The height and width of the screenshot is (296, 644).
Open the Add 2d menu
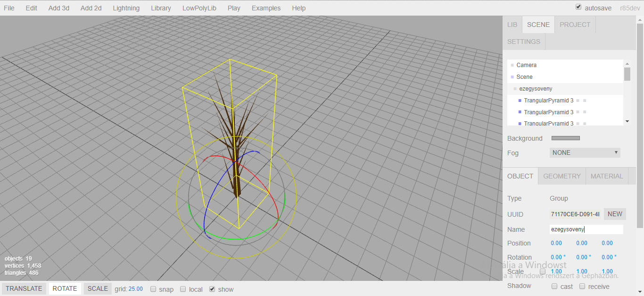[91, 8]
